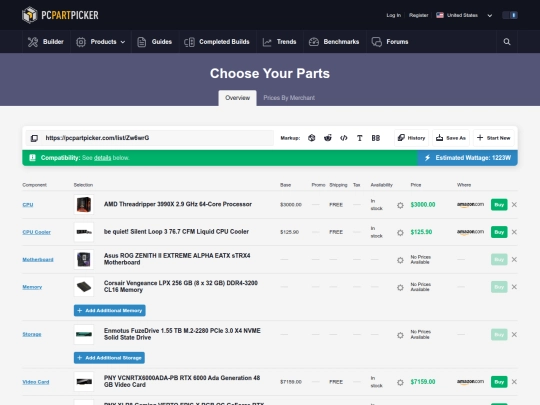Buy the Threadripper CPU from Amazon

pyautogui.click(x=499, y=205)
